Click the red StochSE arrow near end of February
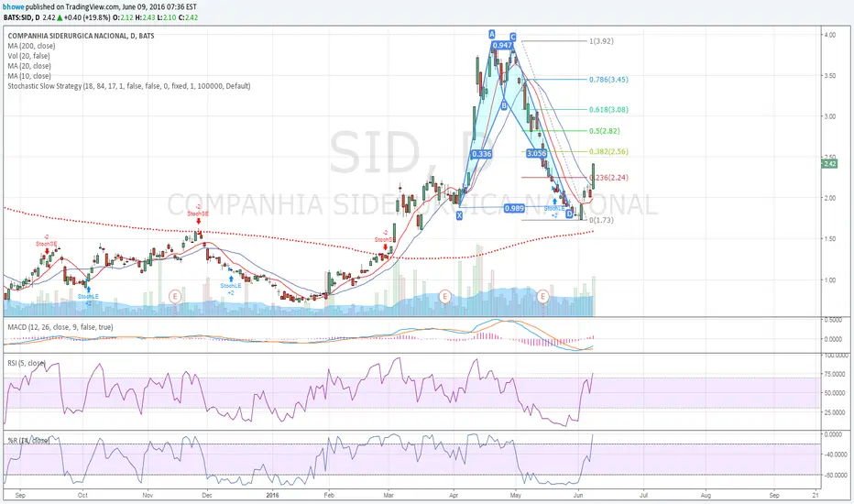The height and width of the screenshot is (504, 854). pos(386,247)
